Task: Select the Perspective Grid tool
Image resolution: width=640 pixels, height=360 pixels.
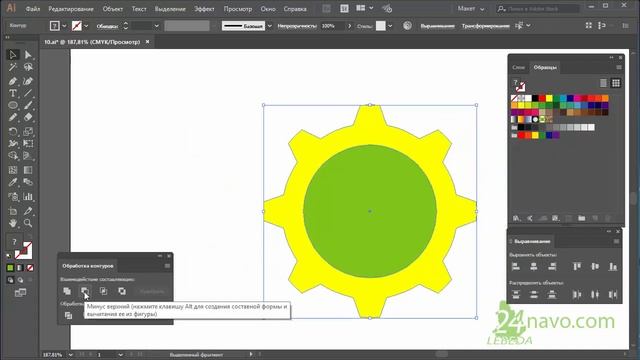Action: click(28, 156)
